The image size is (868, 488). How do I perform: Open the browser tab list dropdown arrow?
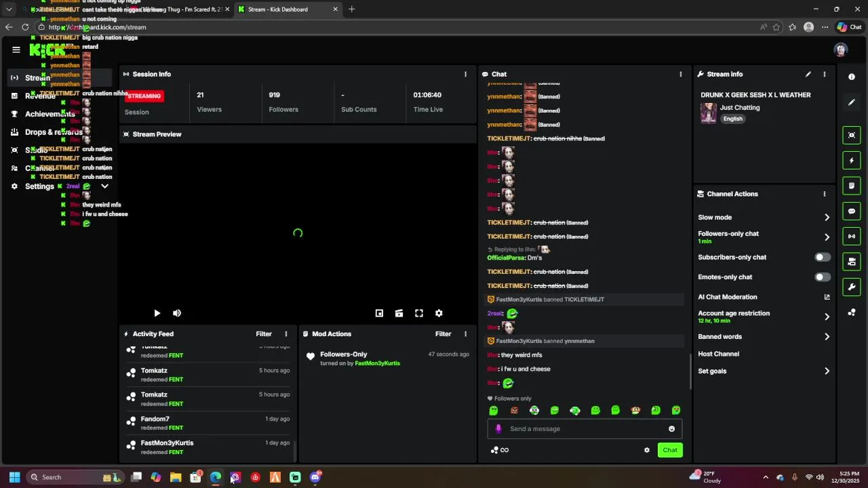(9, 9)
